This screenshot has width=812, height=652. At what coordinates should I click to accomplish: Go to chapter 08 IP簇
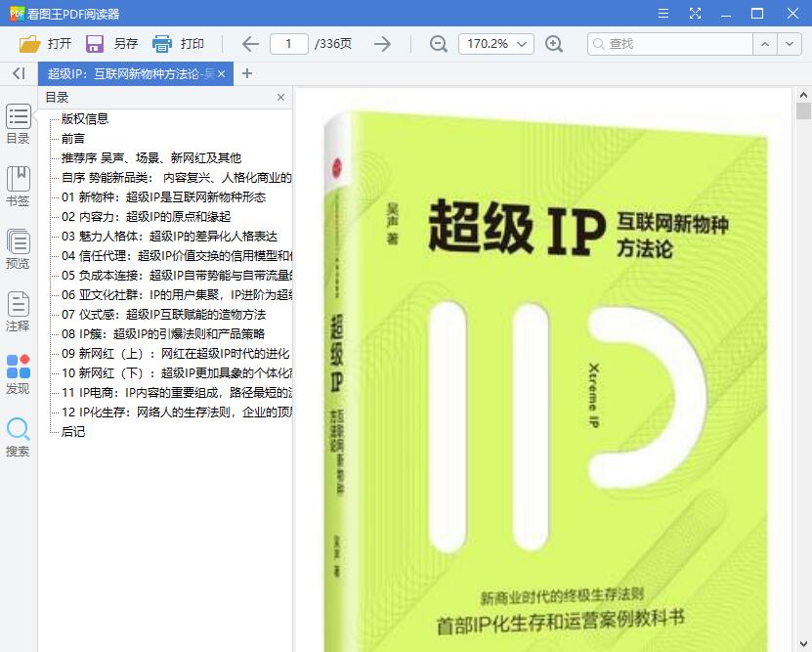click(163, 334)
